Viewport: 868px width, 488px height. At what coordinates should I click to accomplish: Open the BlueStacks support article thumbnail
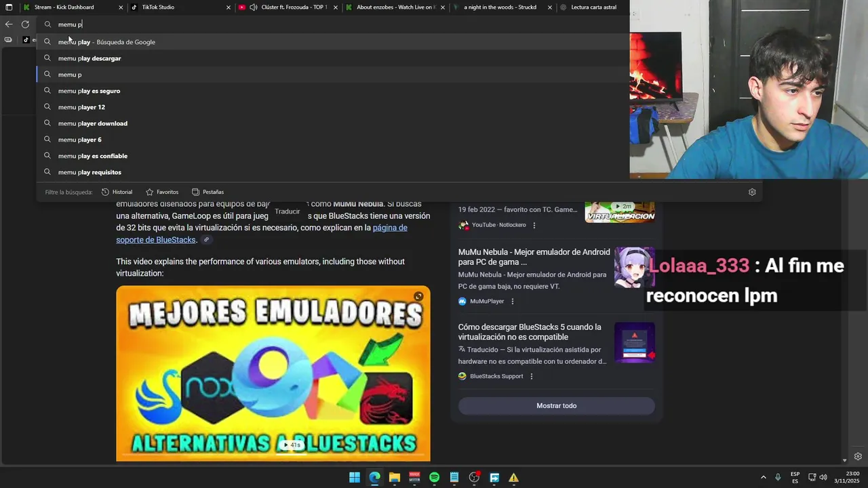634,342
